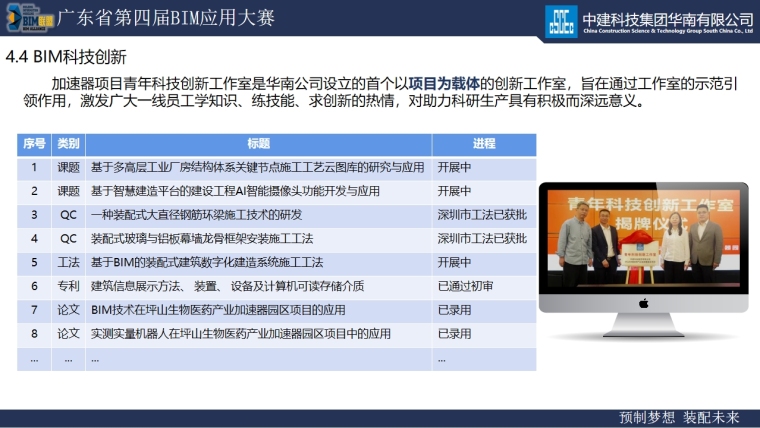Click the 进程 column header
Screen dimensions: 760x428
pyautogui.click(x=484, y=144)
